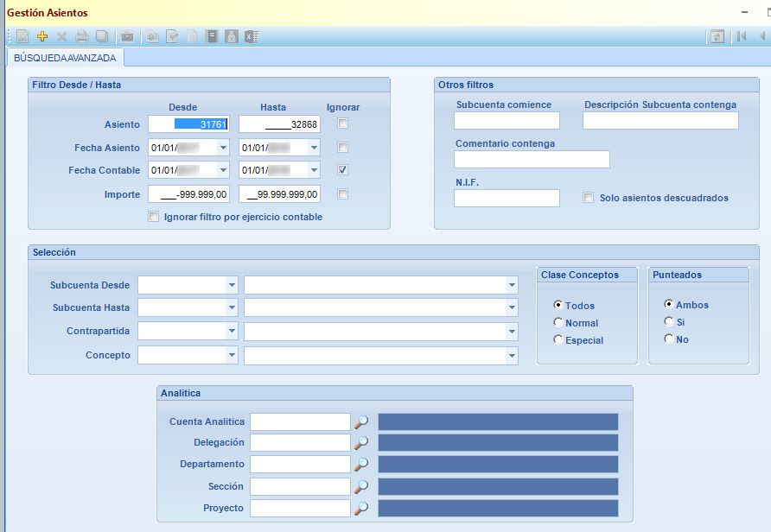This screenshot has height=532, width=771.
Task: Open Fecha Asiento Desde date dropdown
Action: click(223, 148)
